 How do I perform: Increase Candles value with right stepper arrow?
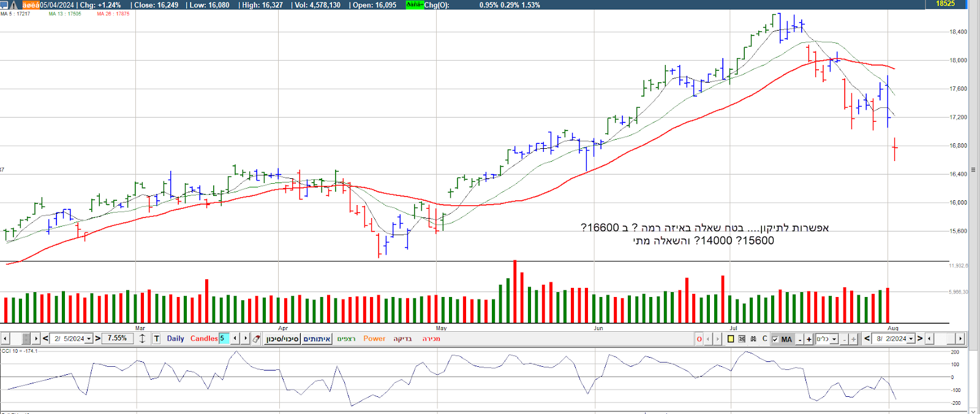click(x=245, y=339)
